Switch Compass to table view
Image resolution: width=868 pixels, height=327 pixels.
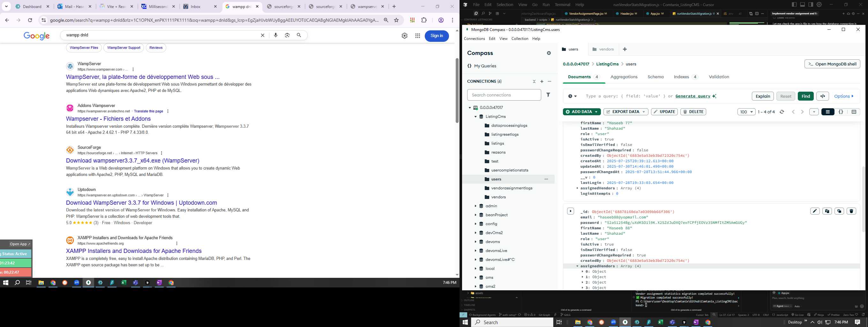(x=854, y=112)
